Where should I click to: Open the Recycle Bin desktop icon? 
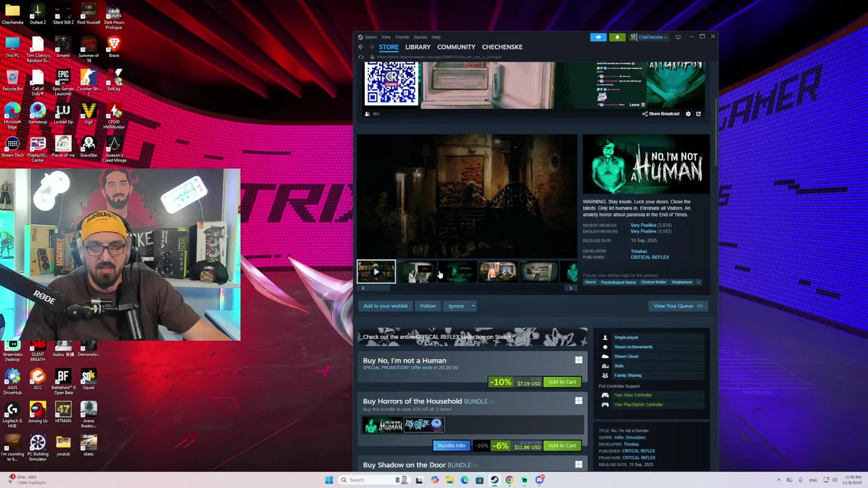click(x=12, y=81)
